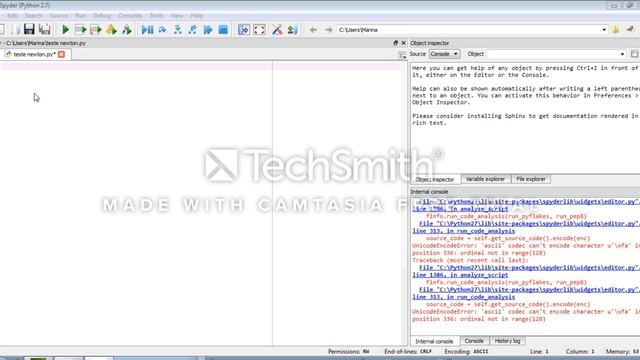Expand the Object combo box arrow
Viewport: 640px width, 360px height.
pos(622,54)
